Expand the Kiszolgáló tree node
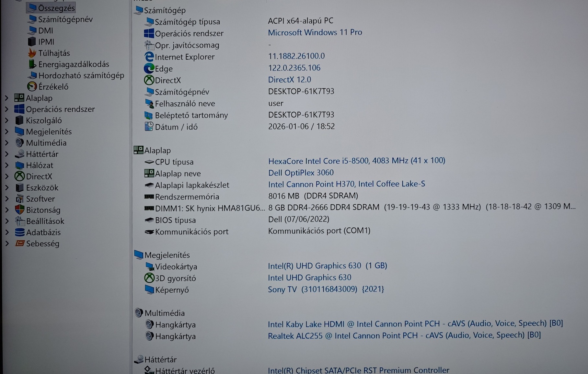 6,120
